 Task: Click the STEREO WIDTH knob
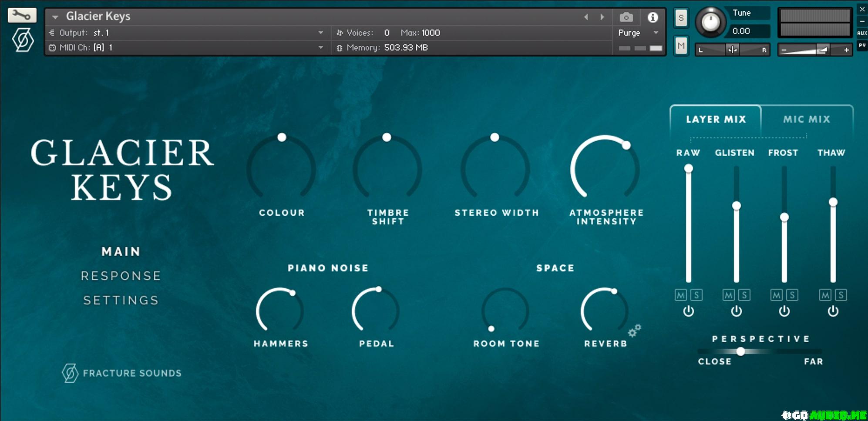pyautogui.click(x=495, y=168)
